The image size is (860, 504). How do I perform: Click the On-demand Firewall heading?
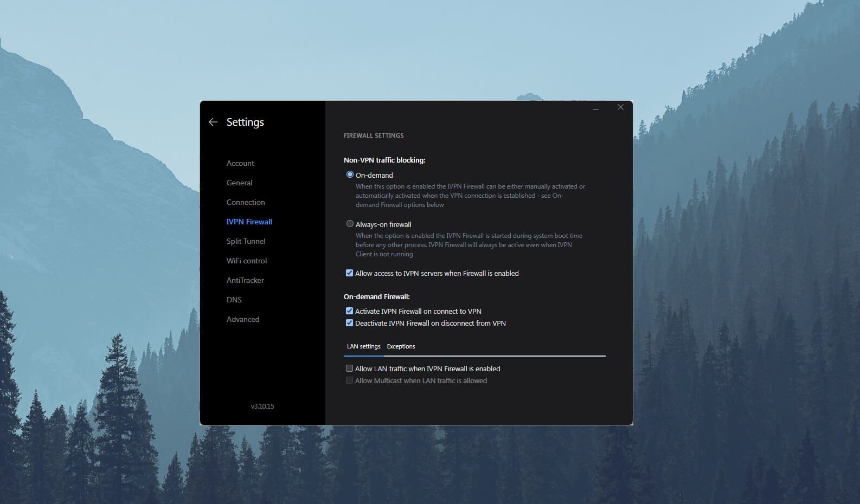pyautogui.click(x=377, y=296)
